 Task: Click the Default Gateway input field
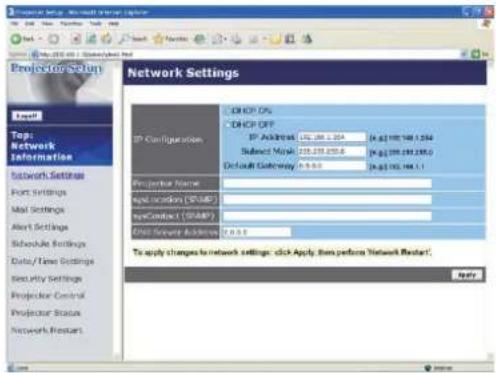(x=332, y=166)
